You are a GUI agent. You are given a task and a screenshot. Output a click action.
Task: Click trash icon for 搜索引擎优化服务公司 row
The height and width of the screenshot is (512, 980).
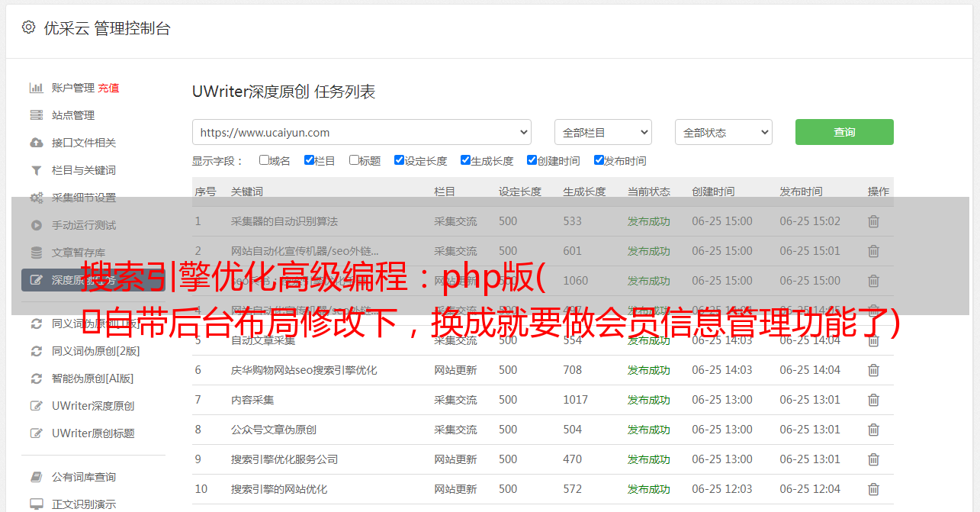tap(873, 459)
